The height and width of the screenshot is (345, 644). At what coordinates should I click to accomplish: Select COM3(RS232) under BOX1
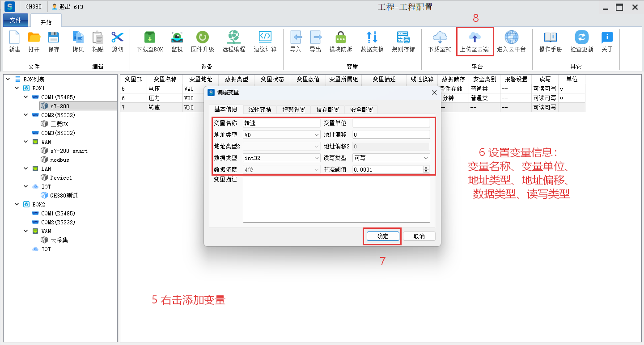click(54, 133)
